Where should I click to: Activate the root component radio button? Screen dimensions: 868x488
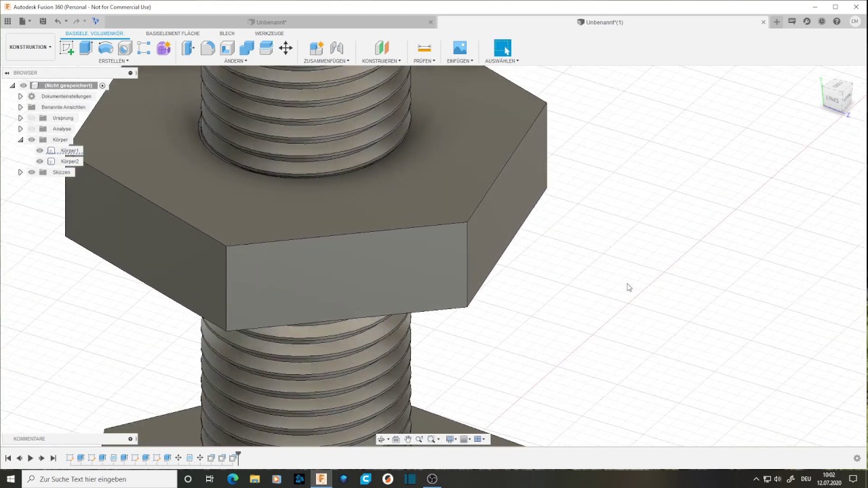click(102, 85)
